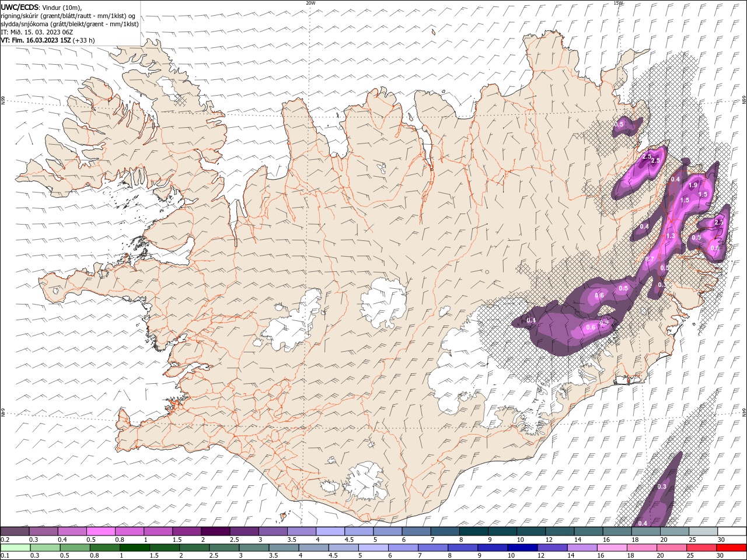
Task: Pick red rain legend swatch after 30
Action: point(731,548)
